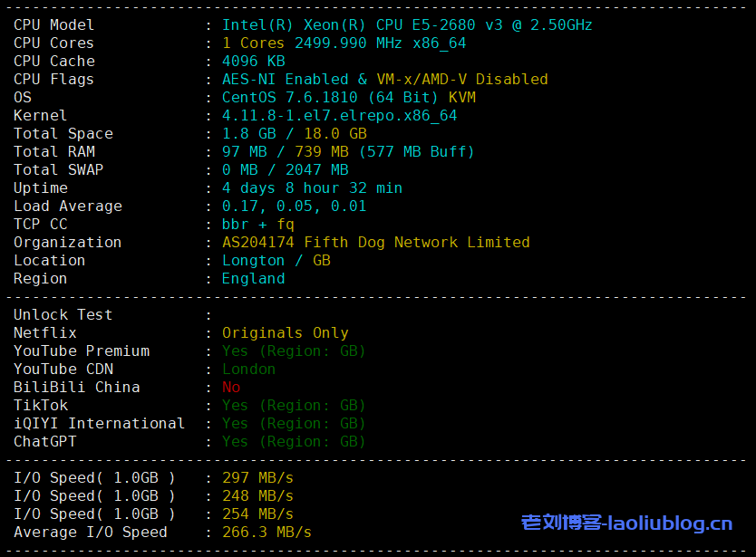Click the YouTube CDN London value
The width and height of the screenshot is (756, 557).
click(x=248, y=370)
